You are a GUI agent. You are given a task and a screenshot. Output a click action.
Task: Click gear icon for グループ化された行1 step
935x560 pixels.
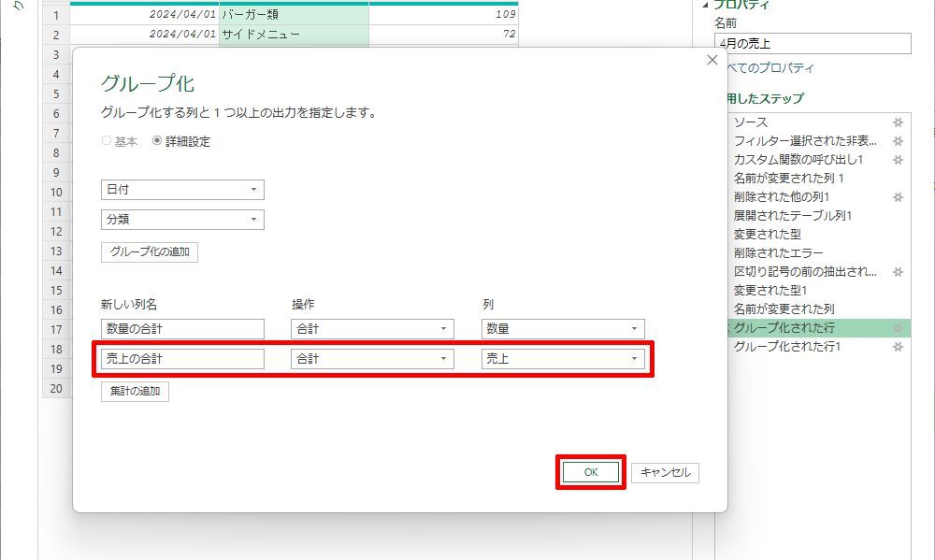898,347
